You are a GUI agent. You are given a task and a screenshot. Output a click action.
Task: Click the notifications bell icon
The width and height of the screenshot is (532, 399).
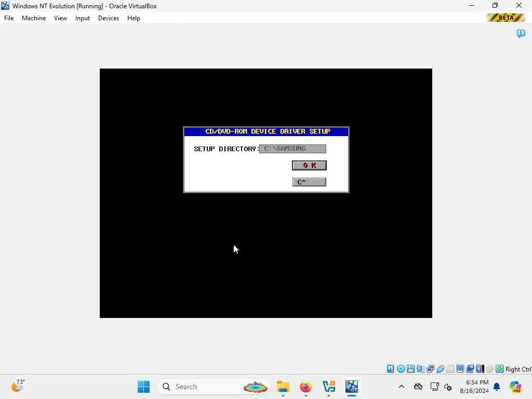click(x=497, y=387)
